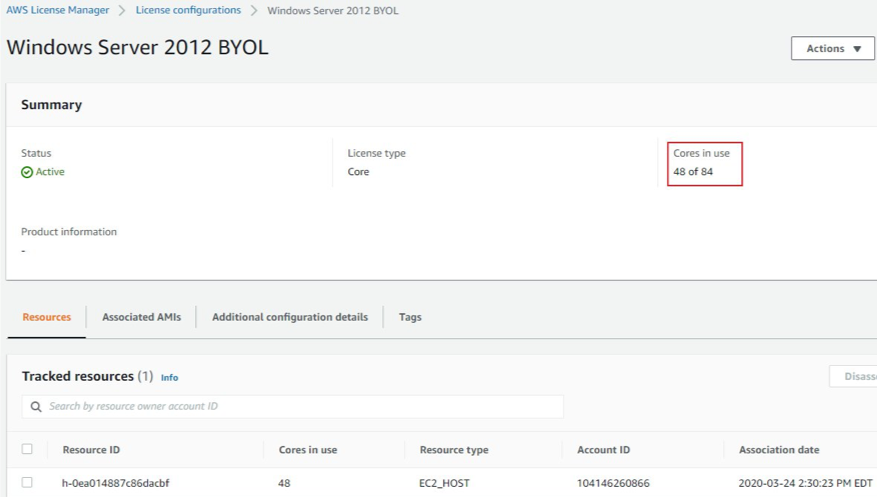
Task: Click the Resource type column header
Action: [x=454, y=450]
